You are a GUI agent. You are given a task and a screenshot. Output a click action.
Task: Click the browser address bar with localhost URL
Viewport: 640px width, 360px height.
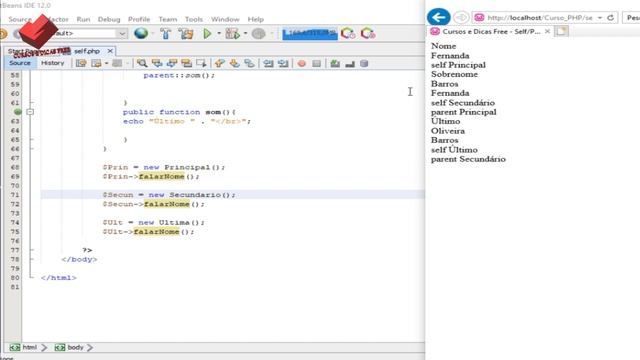coord(539,18)
